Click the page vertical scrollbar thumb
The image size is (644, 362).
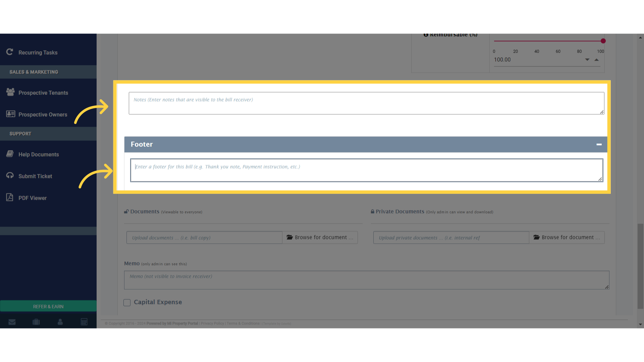pyautogui.click(x=640, y=266)
